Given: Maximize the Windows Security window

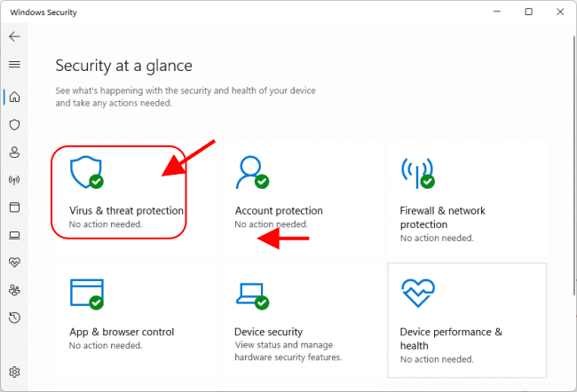Looking at the screenshot, I should [x=528, y=12].
